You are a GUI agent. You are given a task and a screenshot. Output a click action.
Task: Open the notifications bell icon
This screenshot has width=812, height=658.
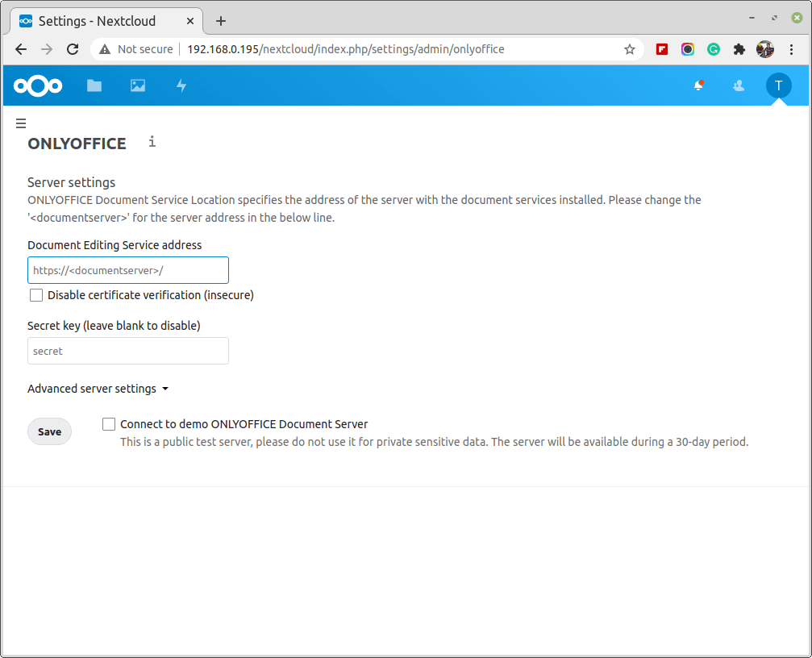coord(698,85)
